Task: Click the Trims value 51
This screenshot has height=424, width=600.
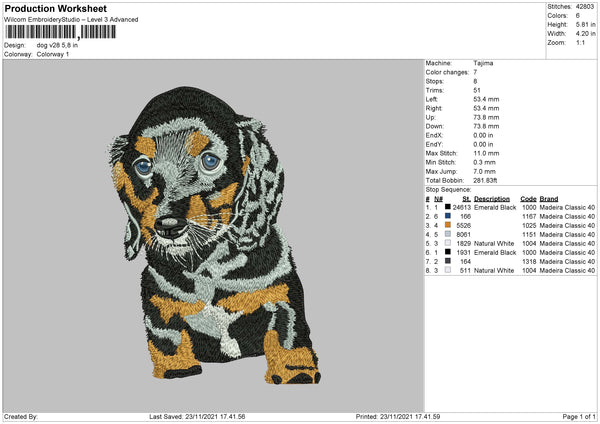Action: tap(477, 90)
